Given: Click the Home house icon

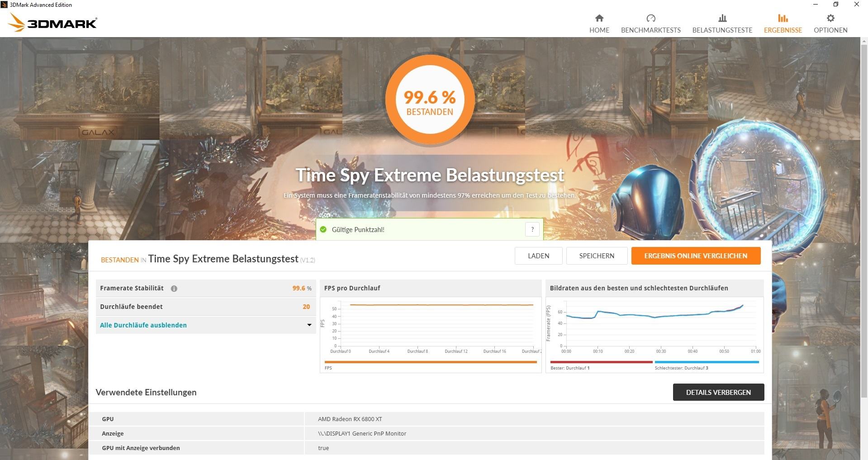Looking at the screenshot, I should (599, 18).
